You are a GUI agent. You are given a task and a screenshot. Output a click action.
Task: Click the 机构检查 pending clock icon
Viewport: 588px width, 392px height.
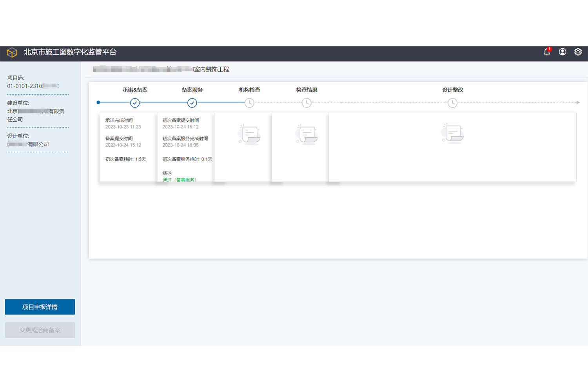coord(249,103)
